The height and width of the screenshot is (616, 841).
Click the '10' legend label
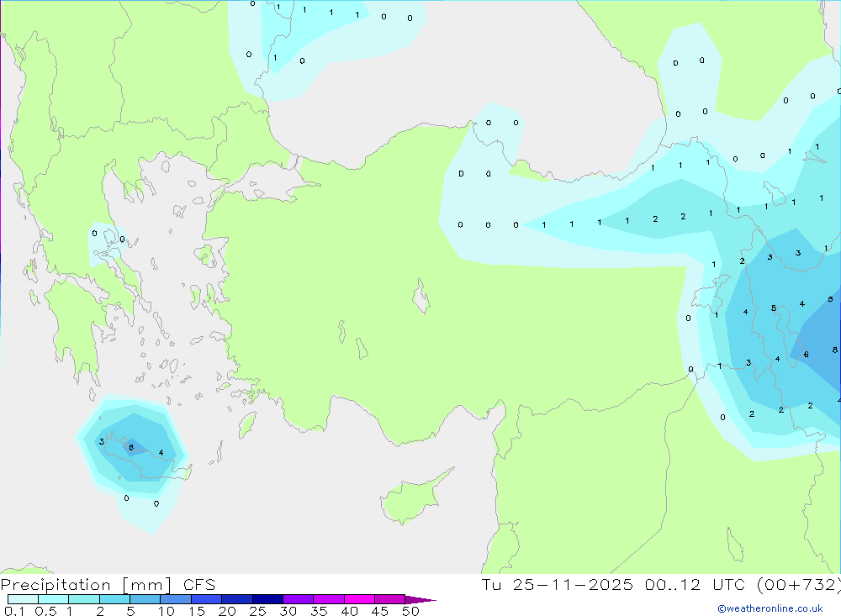point(167,611)
